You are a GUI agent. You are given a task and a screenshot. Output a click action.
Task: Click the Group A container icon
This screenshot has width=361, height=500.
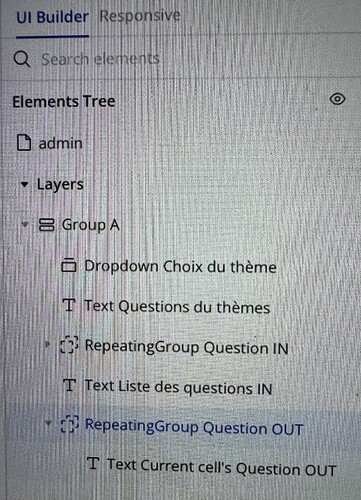pyautogui.click(x=47, y=224)
